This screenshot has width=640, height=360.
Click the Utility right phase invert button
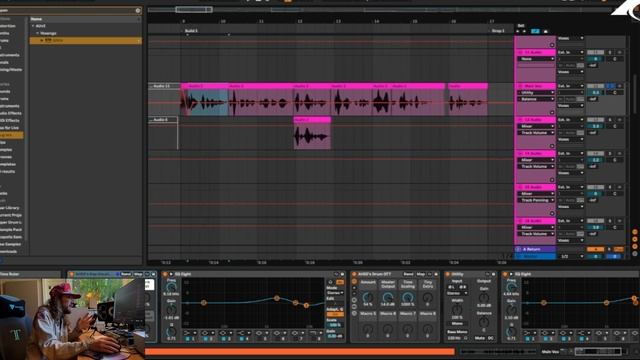462,287
